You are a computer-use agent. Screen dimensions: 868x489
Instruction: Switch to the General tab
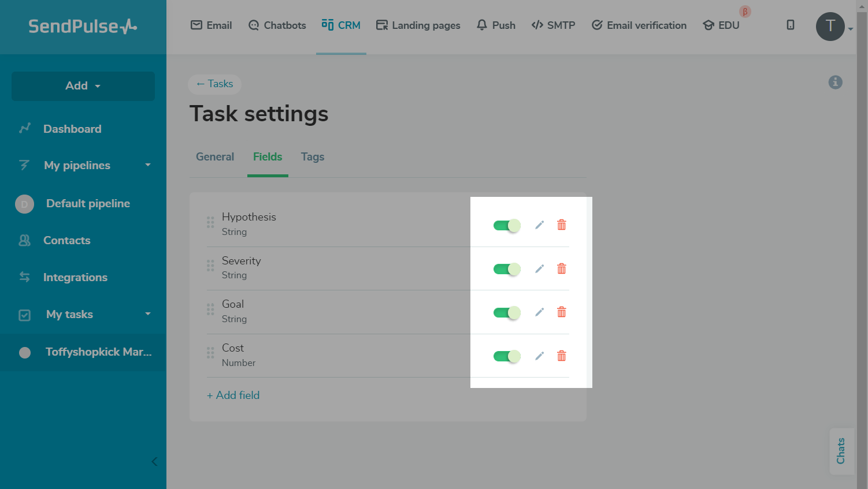[215, 157]
